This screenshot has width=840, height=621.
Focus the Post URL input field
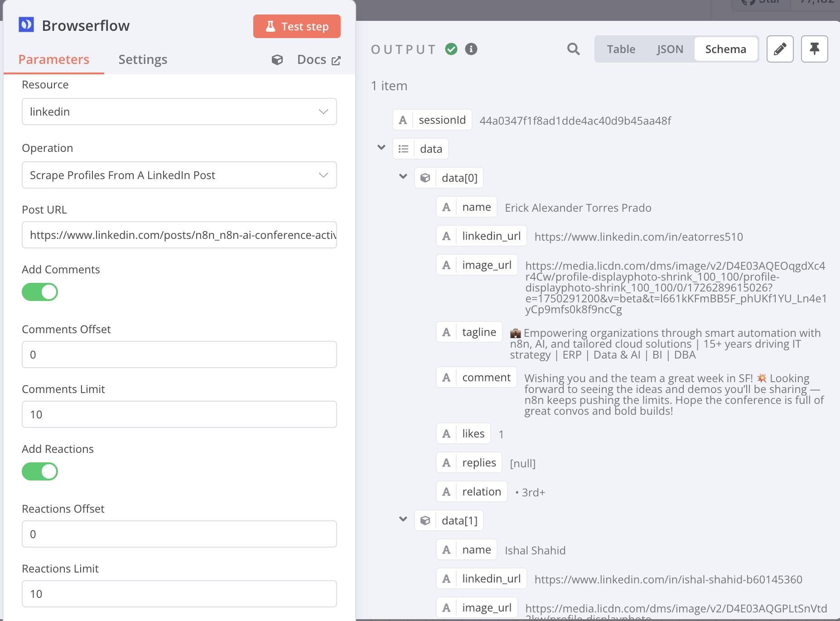[179, 235]
